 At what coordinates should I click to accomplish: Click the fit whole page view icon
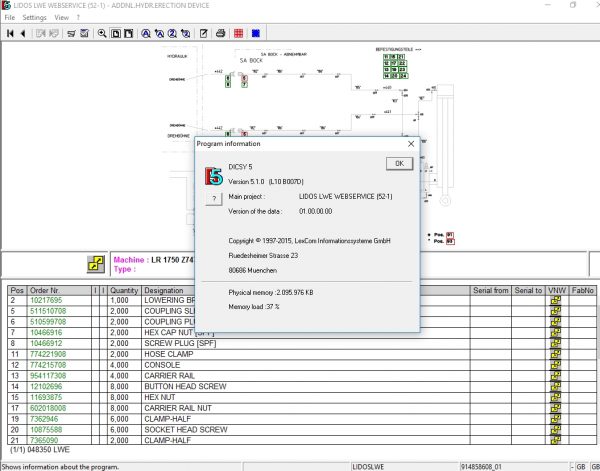coord(115,33)
